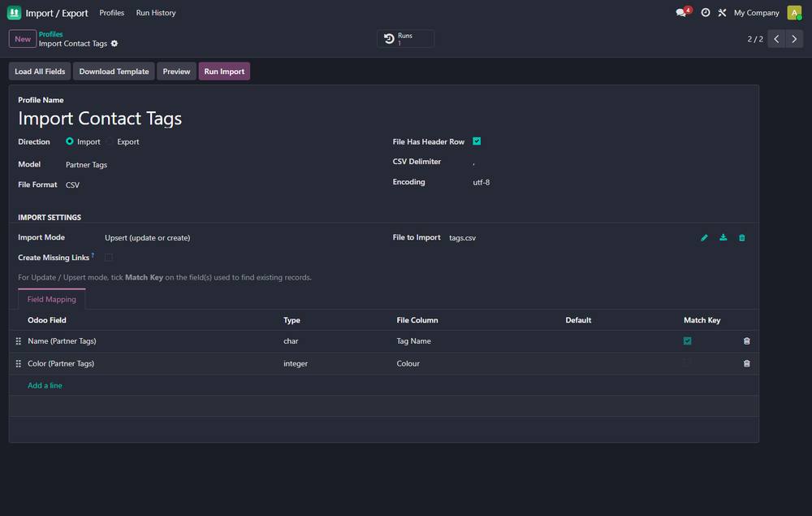Click the Default column header

[578, 320]
